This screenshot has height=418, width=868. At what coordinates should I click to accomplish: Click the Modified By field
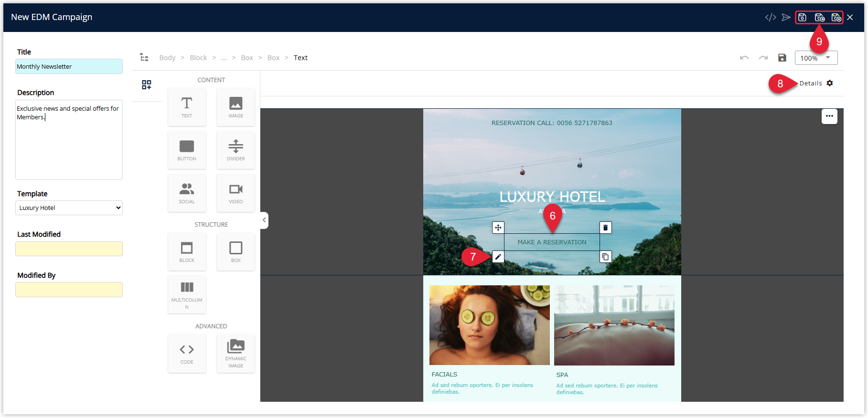coord(69,290)
